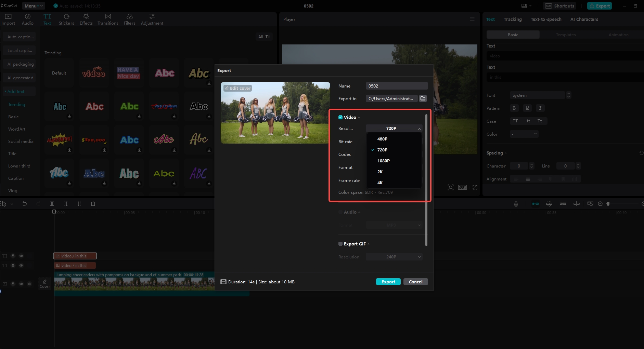Select 1080P from the resolution dropdown

click(x=384, y=161)
